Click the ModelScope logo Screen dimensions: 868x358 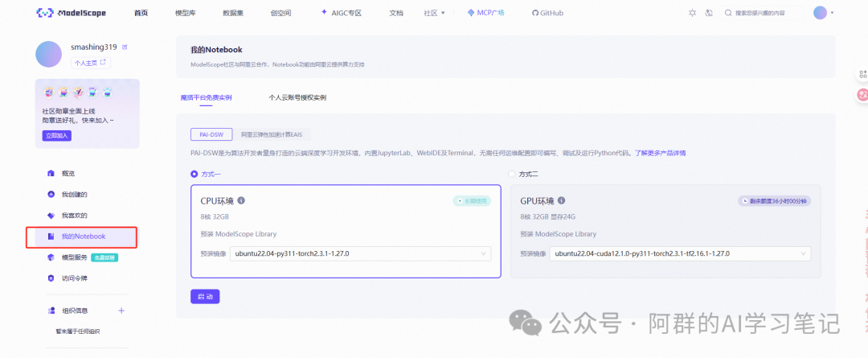pos(71,13)
